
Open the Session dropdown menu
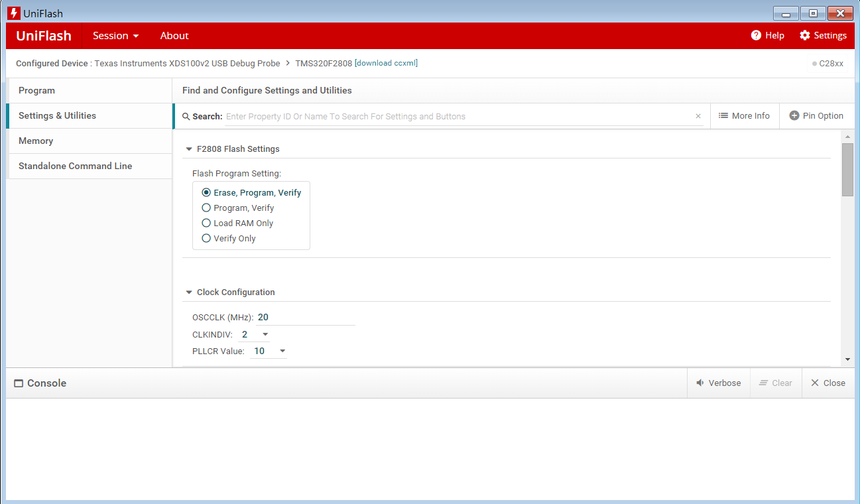116,36
